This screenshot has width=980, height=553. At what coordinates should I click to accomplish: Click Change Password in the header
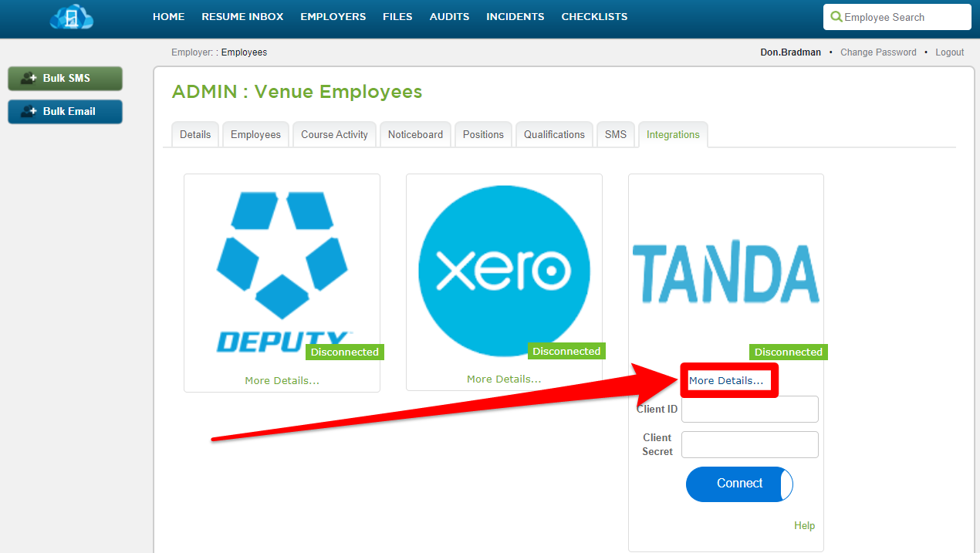(878, 52)
